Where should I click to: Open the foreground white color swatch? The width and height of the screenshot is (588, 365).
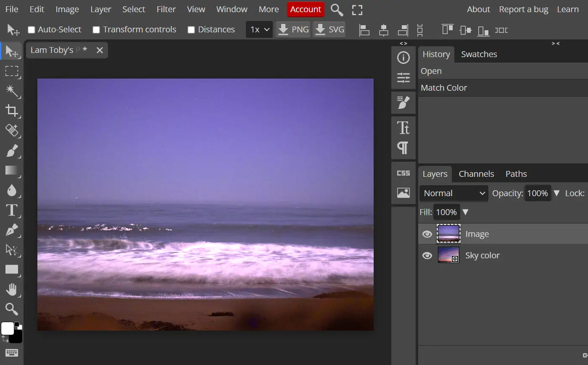7,328
